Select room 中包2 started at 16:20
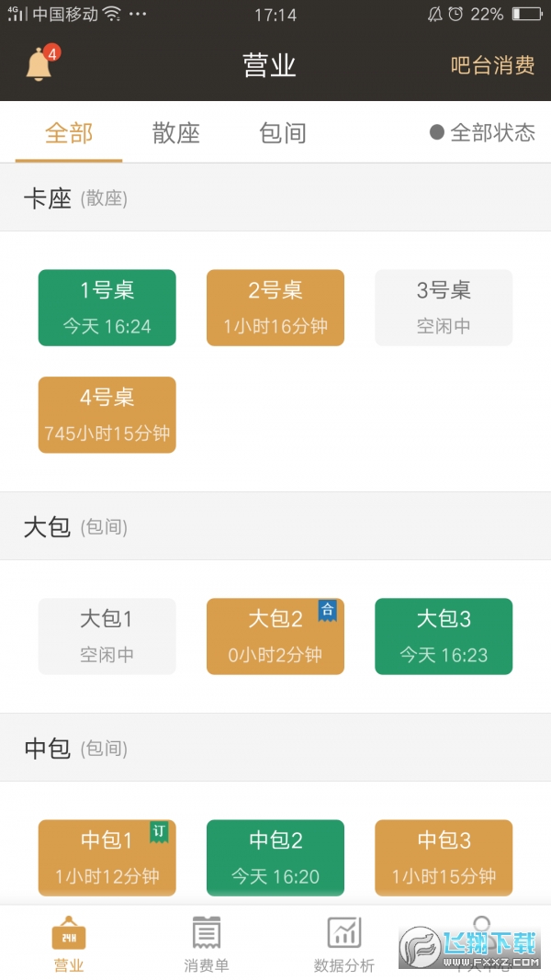Image resolution: width=551 pixels, height=980 pixels. coord(275,857)
